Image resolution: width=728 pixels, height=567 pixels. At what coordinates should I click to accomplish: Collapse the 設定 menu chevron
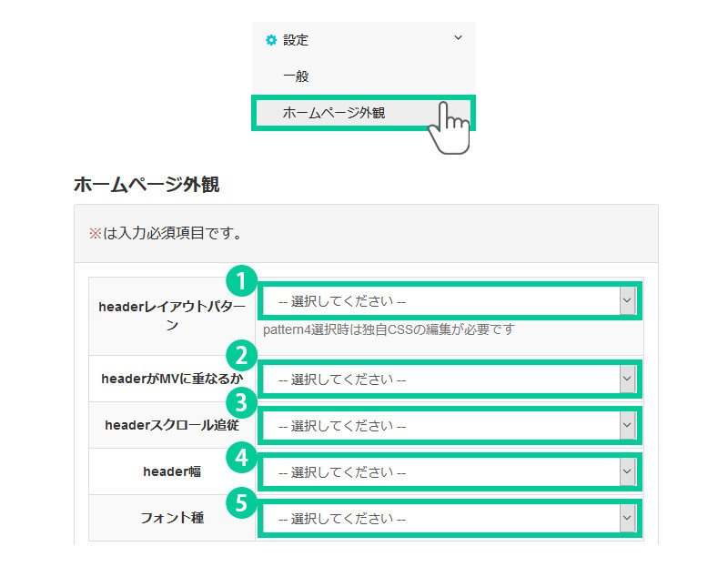pos(458,38)
